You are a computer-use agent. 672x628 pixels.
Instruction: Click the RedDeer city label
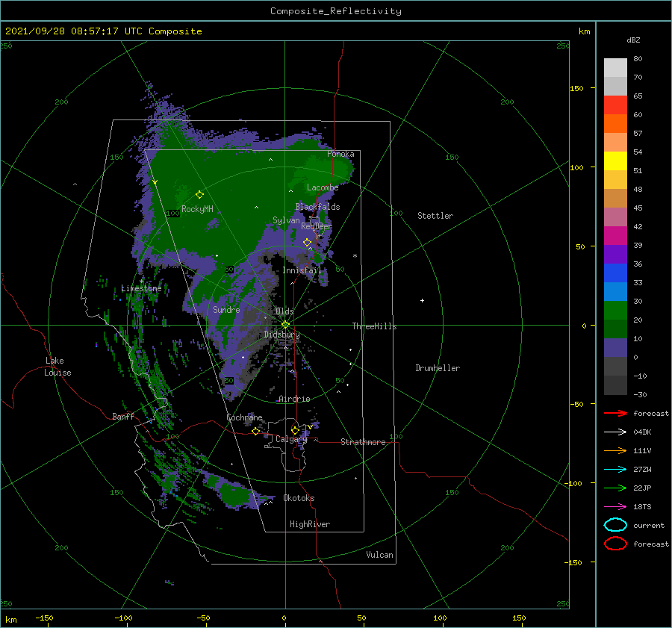[x=317, y=226]
